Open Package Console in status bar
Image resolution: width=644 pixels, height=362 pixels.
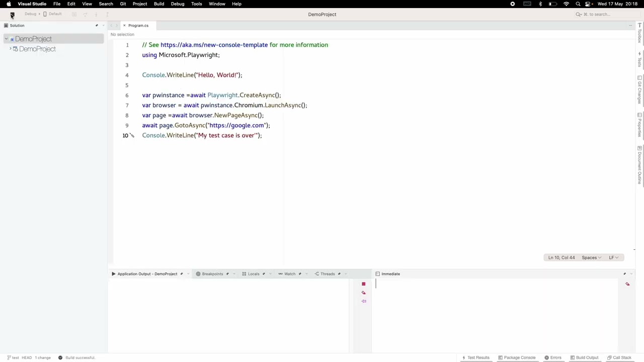click(517, 358)
